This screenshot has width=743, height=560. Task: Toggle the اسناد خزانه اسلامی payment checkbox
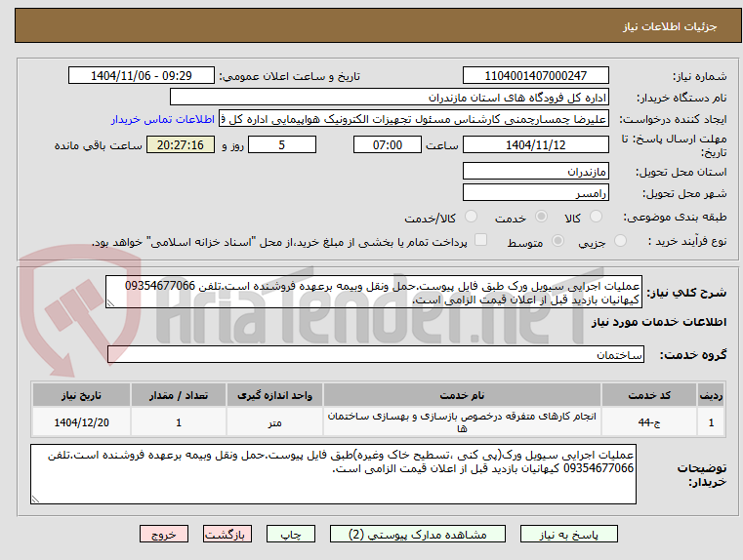pyautogui.click(x=481, y=240)
